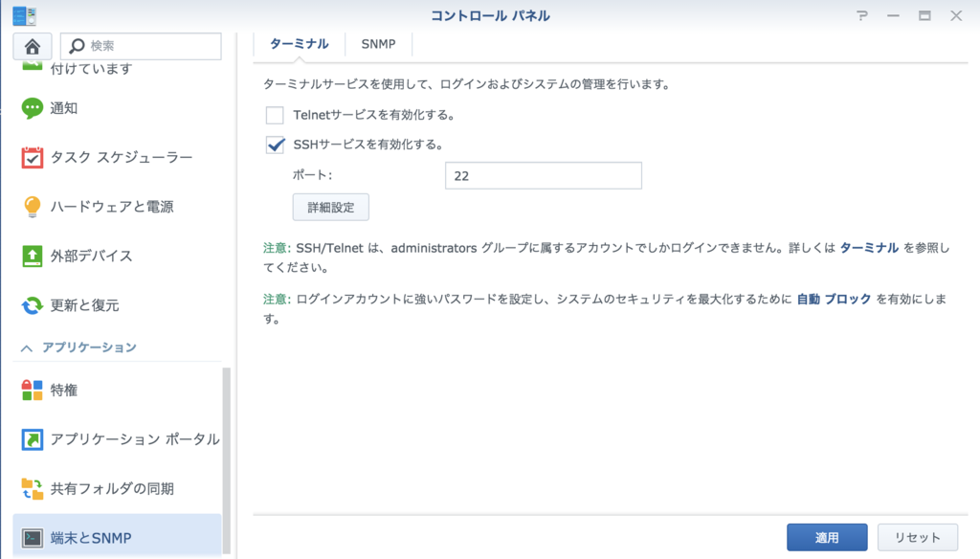Click the sidebar scrollbar
The image size is (980, 559).
click(x=226, y=460)
